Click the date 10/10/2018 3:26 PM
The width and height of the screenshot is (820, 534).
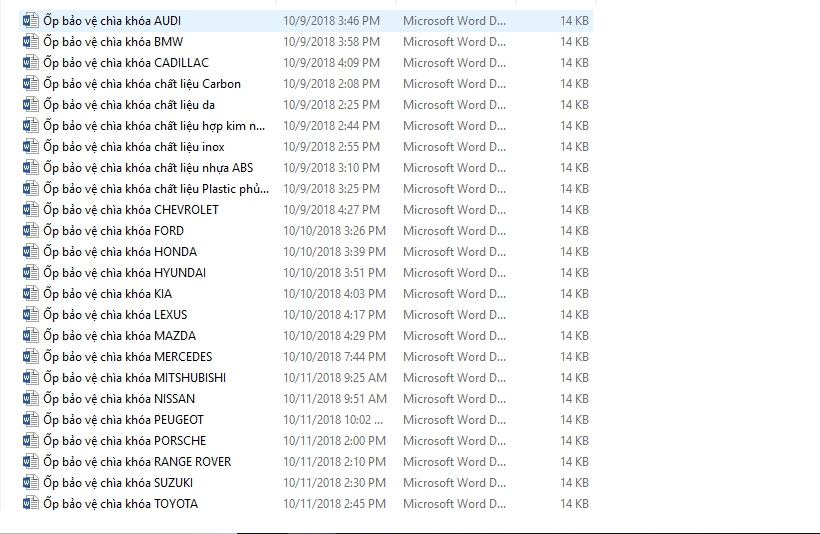point(335,231)
